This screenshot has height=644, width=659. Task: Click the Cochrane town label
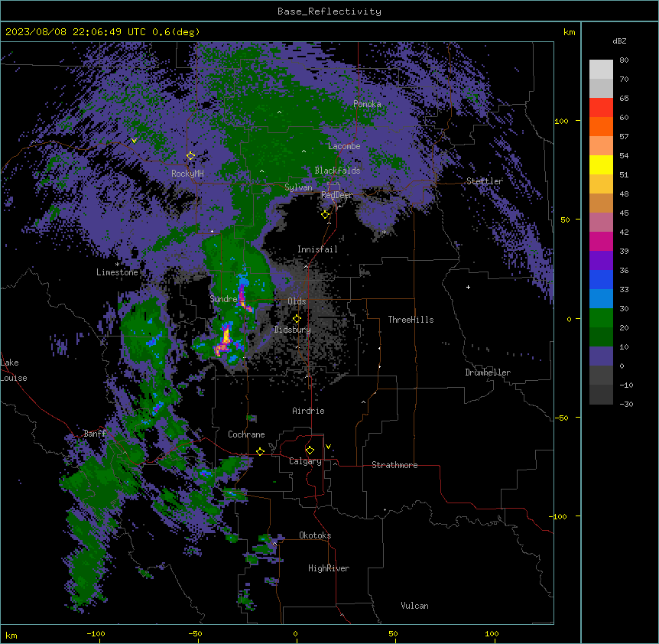pos(246,434)
